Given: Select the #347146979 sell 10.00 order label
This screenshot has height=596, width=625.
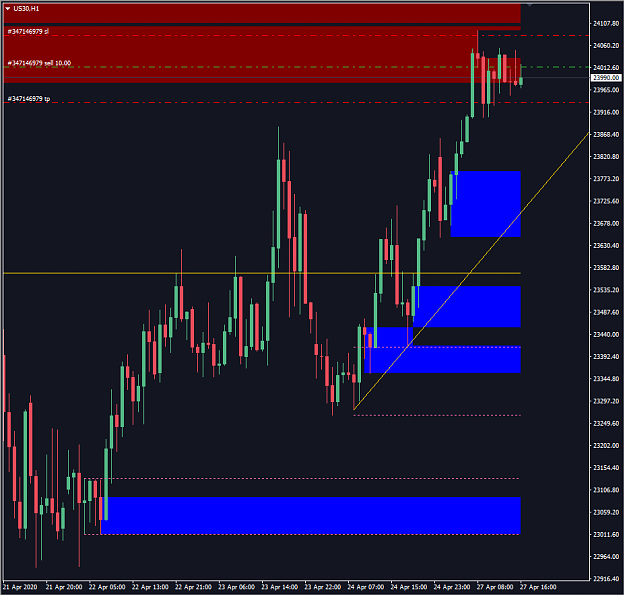Looking at the screenshot, I should (x=39, y=63).
